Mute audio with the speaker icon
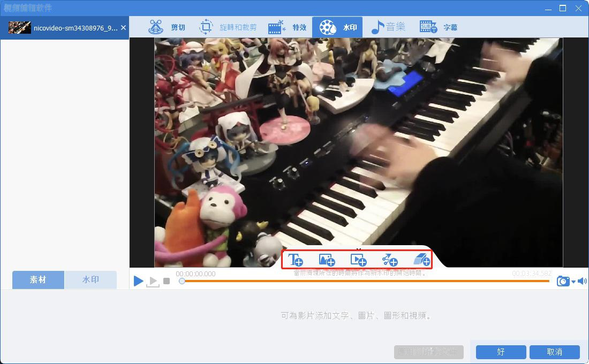 pyautogui.click(x=582, y=281)
